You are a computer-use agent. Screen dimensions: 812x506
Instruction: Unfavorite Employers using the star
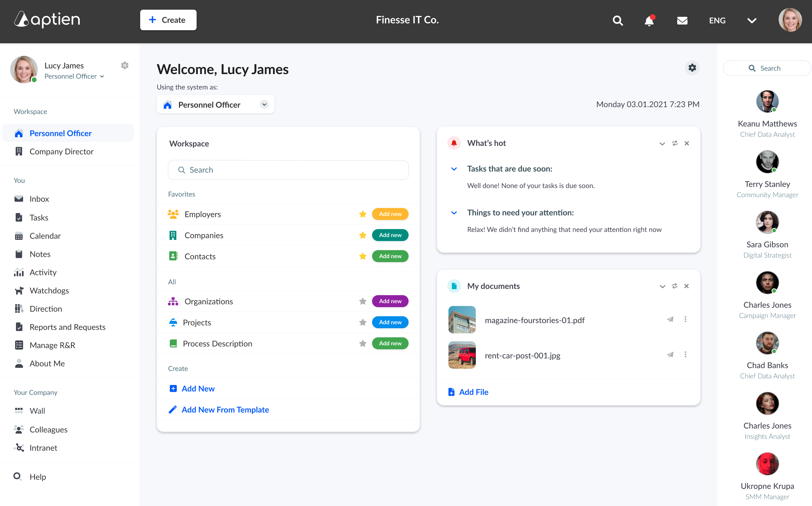(362, 214)
